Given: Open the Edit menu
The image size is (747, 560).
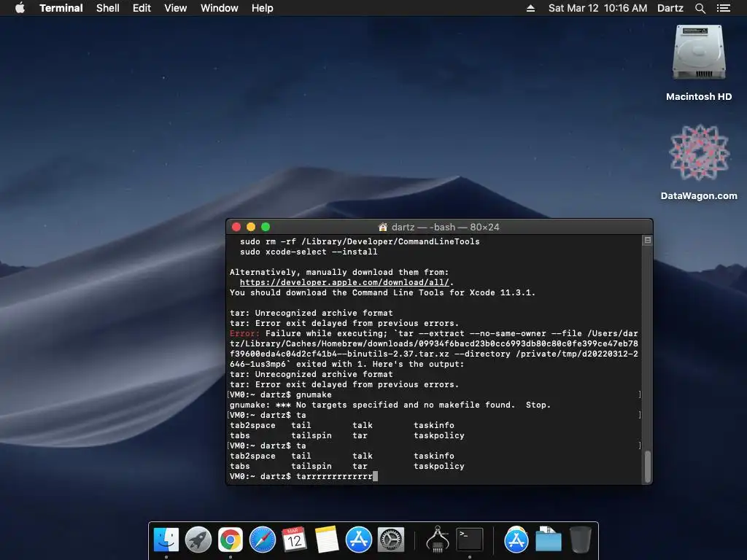Looking at the screenshot, I should [x=142, y=8].
